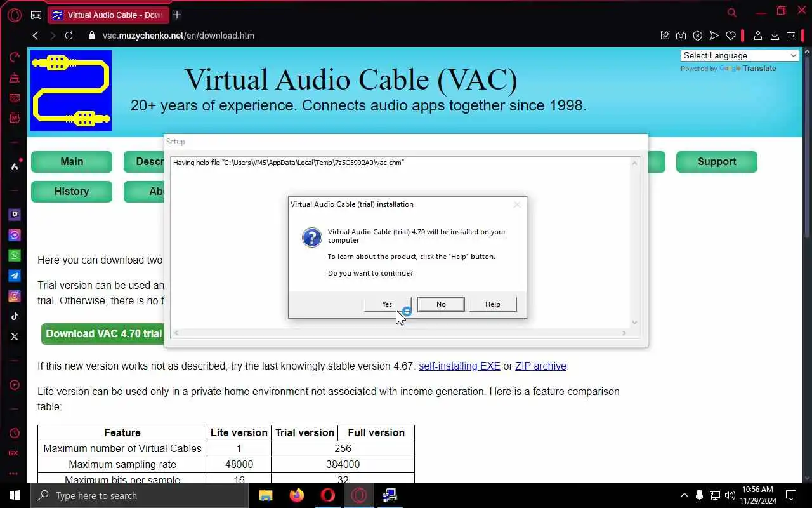Open File Explorer from the taskbar
This screenshot has width=812, height=508.
coord(265,495)
